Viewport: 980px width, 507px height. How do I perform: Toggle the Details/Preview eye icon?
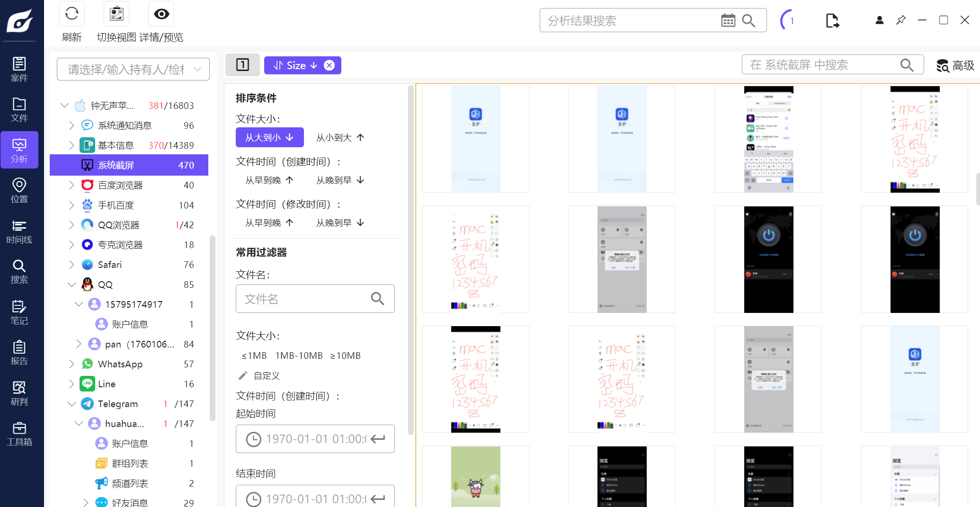[161, 14]
